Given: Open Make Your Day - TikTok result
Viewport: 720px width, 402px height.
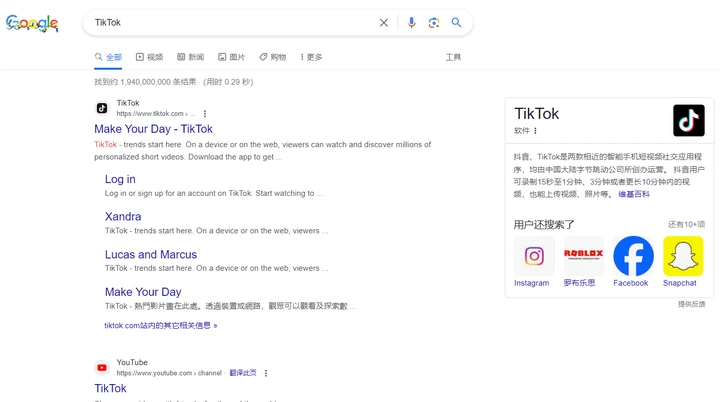Looking at the screenshot, I should [153, 129].
